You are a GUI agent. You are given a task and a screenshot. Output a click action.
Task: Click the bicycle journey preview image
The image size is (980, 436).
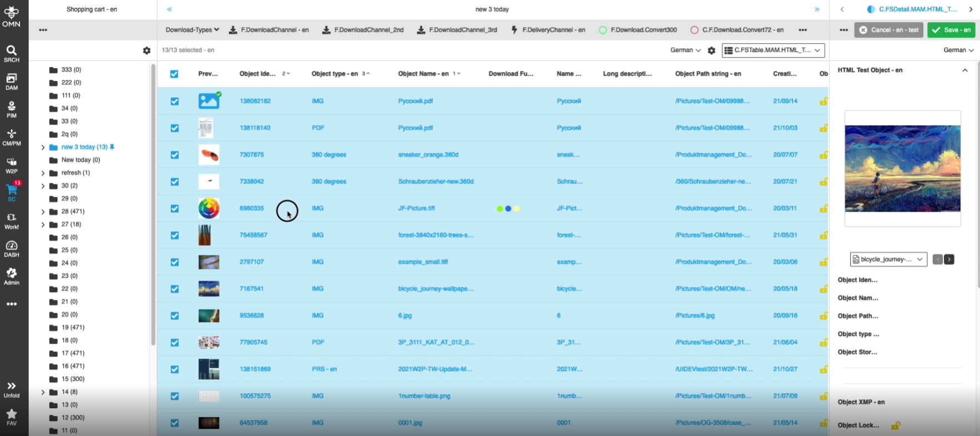[902, 168]
